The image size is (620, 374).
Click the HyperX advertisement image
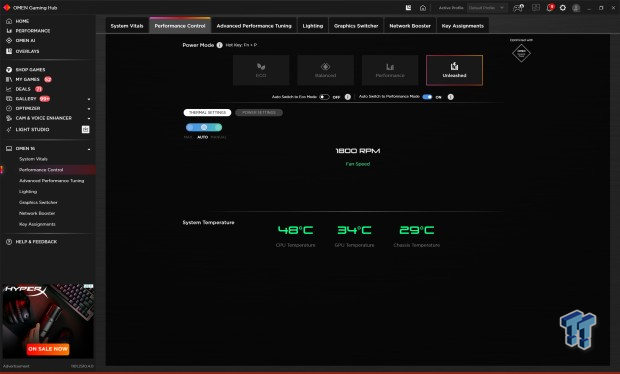[48, 321]
